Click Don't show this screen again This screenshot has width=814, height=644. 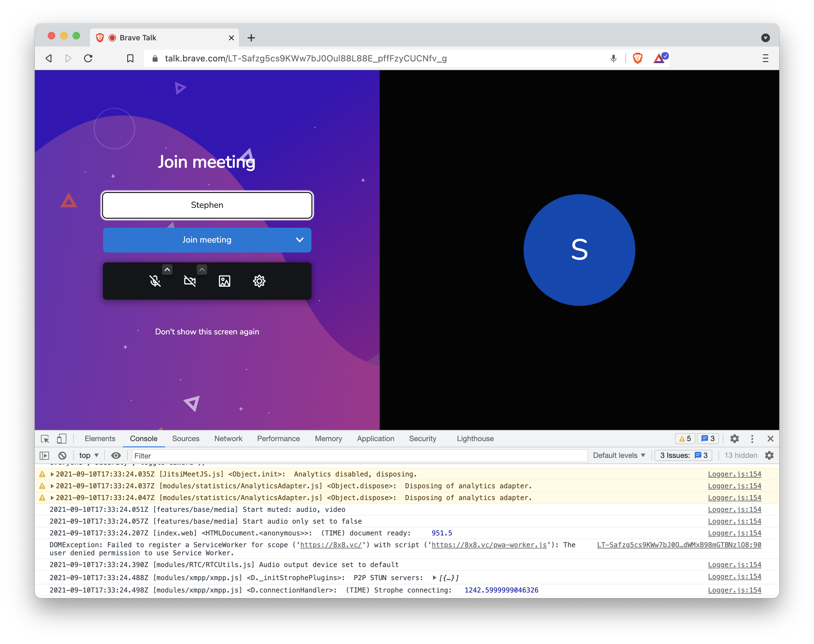click(x=207, y=331)
